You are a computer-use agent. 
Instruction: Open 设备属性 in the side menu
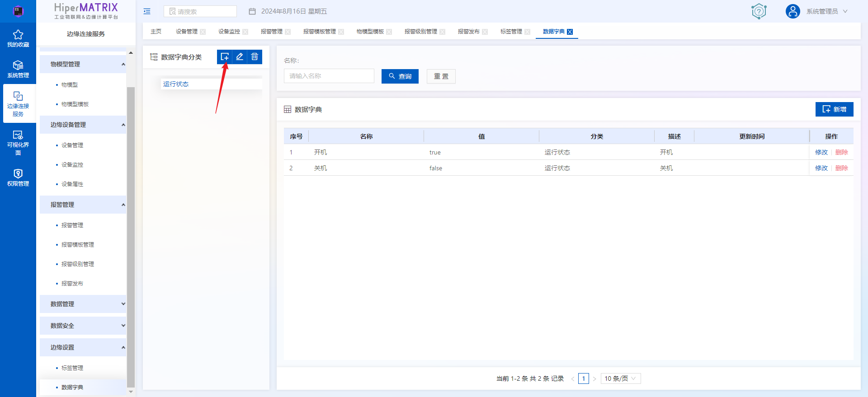(72, 184)
